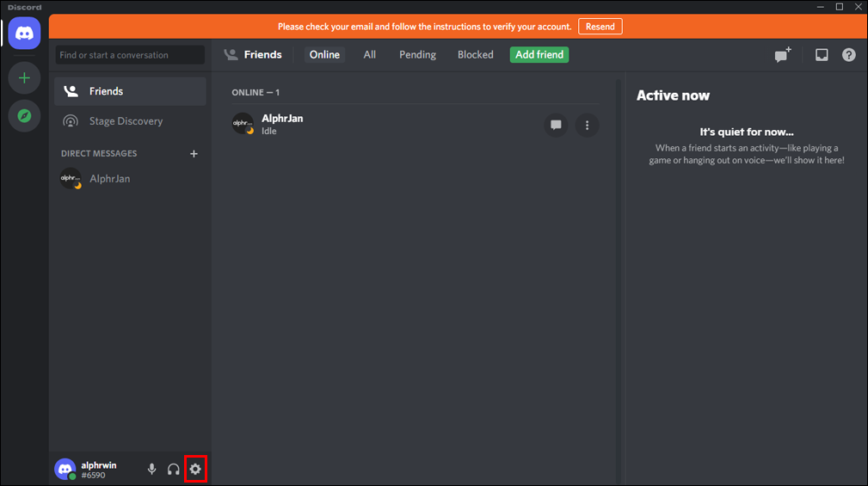Explore public servers via compass icon
The width and height of the screenshot is (868, 486).
click(24, 115)
